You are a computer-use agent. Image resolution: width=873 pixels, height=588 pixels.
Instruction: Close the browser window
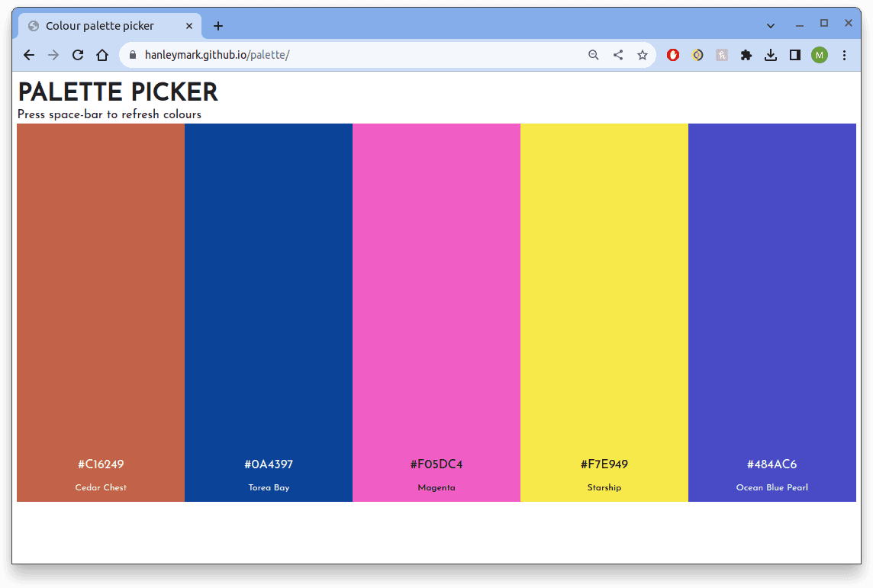pyautogui.click(x=849, y=23)
